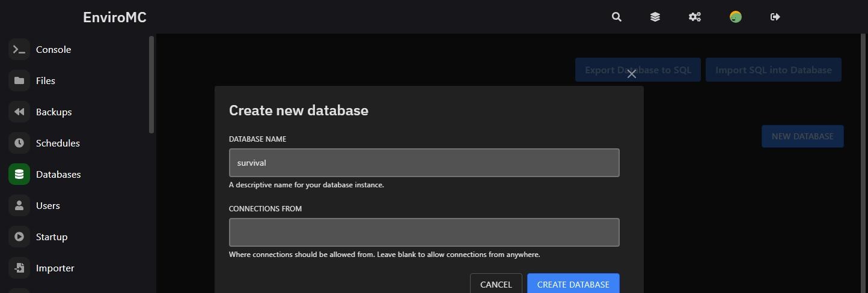Click the Cancel button
The height and width of the screenshot is (293, 868).
(496, 283)
